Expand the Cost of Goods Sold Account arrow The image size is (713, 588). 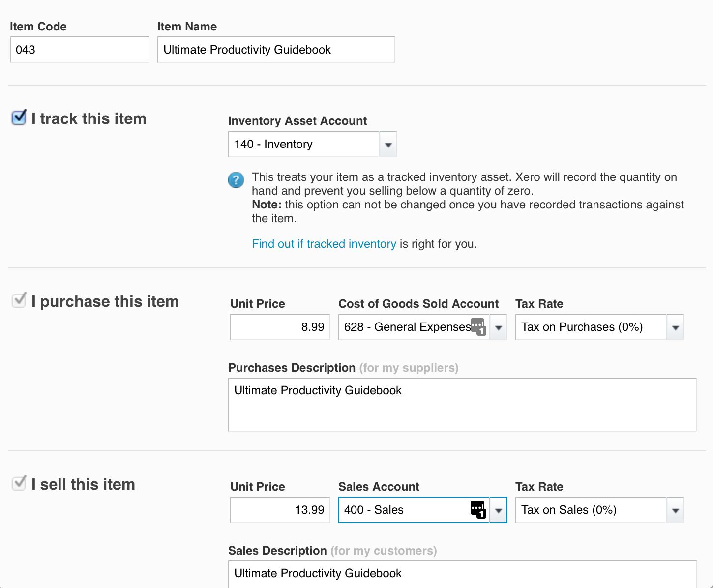pos(498,327)
